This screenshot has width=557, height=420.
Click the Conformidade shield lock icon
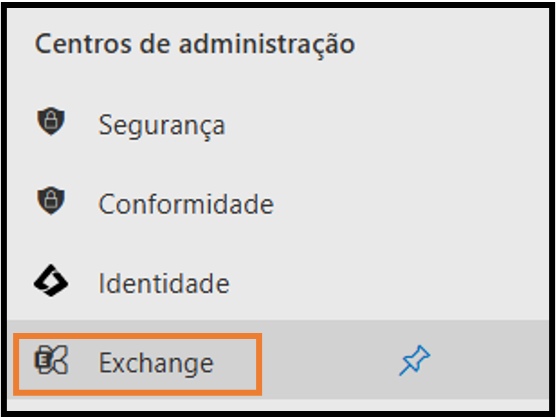[x=51, y=200]
